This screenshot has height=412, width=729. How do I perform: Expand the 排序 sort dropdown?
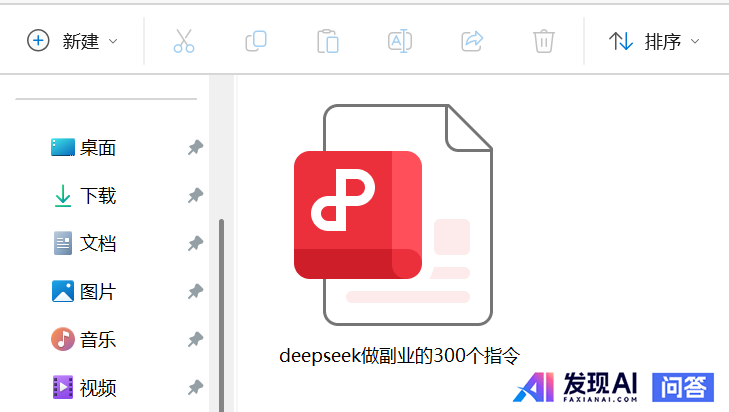(x=654, y=41)
